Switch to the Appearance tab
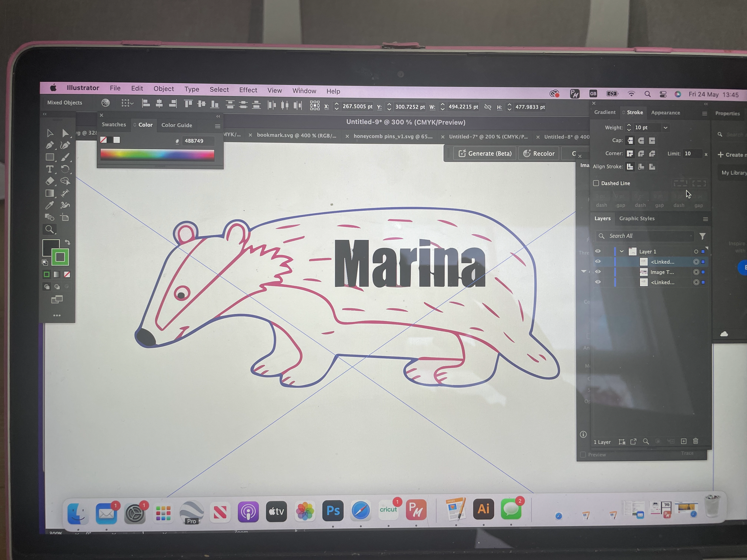747x560 pixels. pos(665,113)
